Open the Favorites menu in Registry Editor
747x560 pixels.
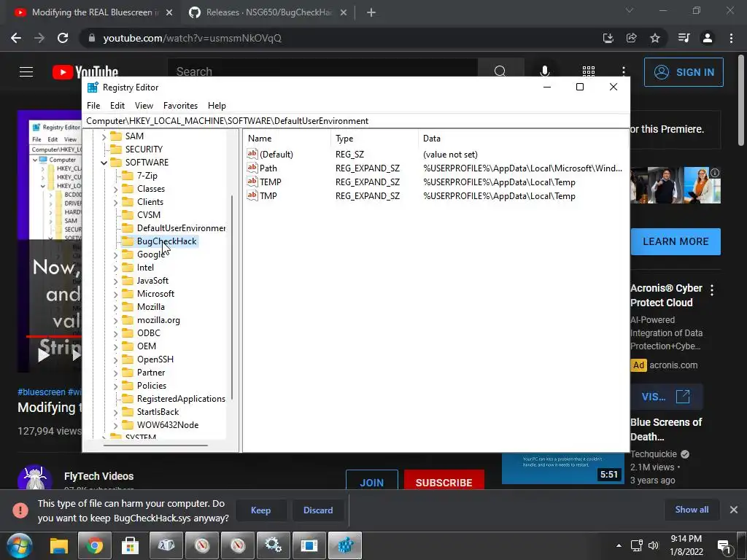point(180,106)
